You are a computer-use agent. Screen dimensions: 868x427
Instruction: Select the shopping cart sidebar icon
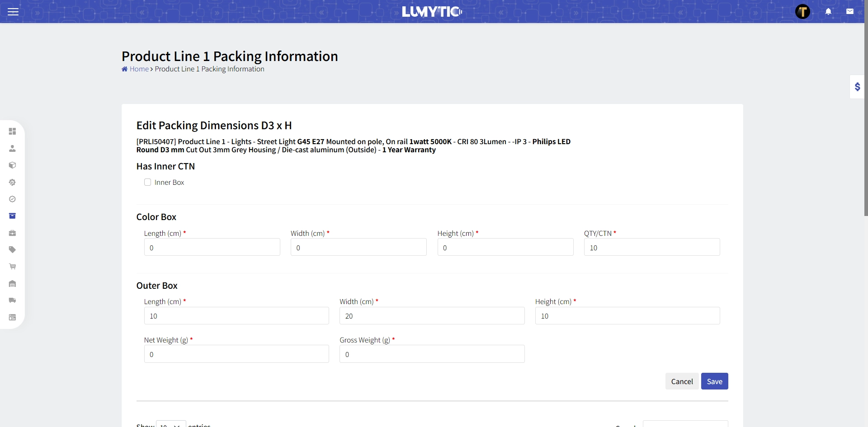click(12, 267)
